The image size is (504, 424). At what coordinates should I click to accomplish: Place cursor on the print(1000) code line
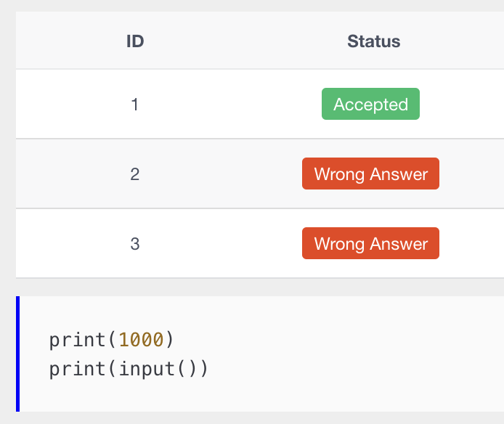(x=111, y=340)
